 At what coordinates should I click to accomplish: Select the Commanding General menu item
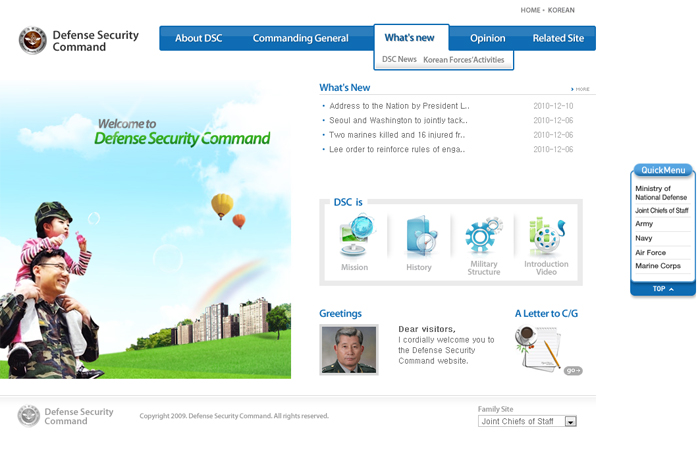click(x=300, y=38)
